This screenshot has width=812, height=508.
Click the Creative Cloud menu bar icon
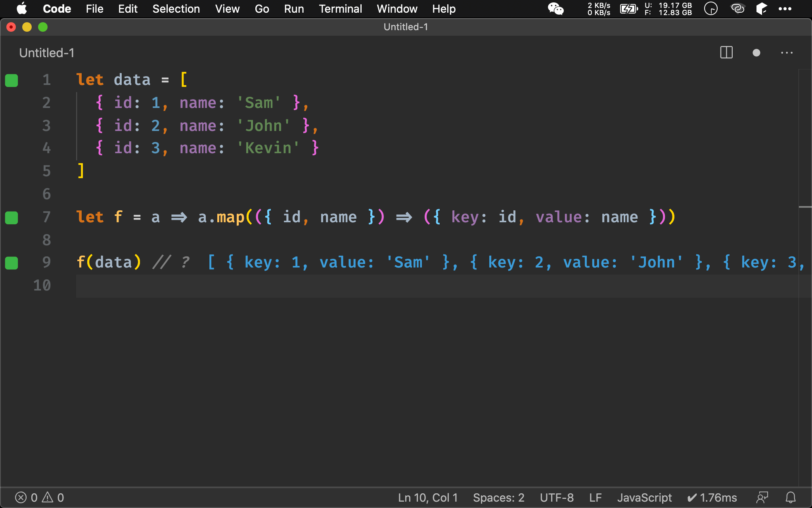pos(737,9)
